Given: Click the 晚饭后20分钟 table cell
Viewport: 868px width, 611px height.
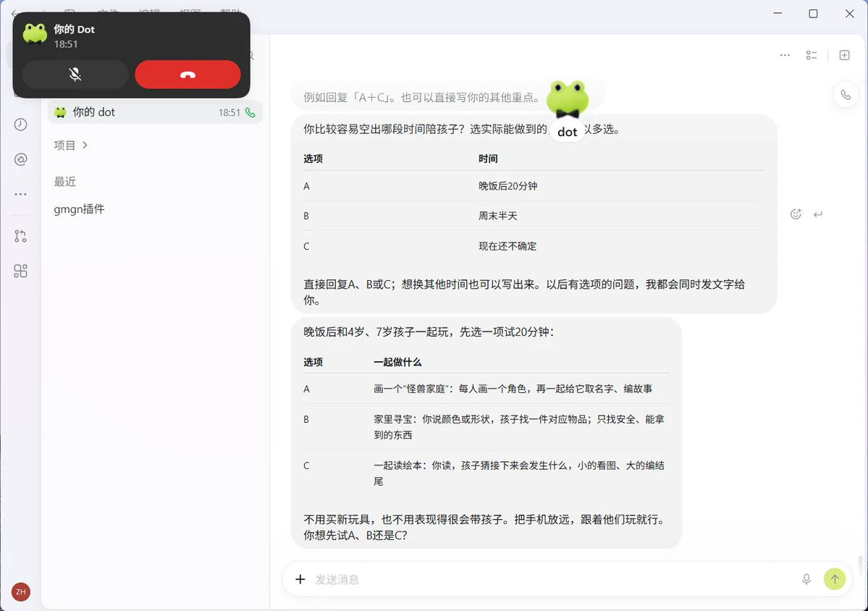Looking at the screenshot, I should (x=508, y=186).
